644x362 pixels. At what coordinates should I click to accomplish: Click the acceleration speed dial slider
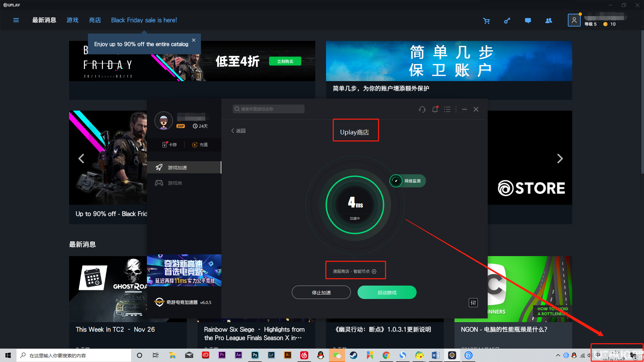pyautogui.click(x=354, y=203)
